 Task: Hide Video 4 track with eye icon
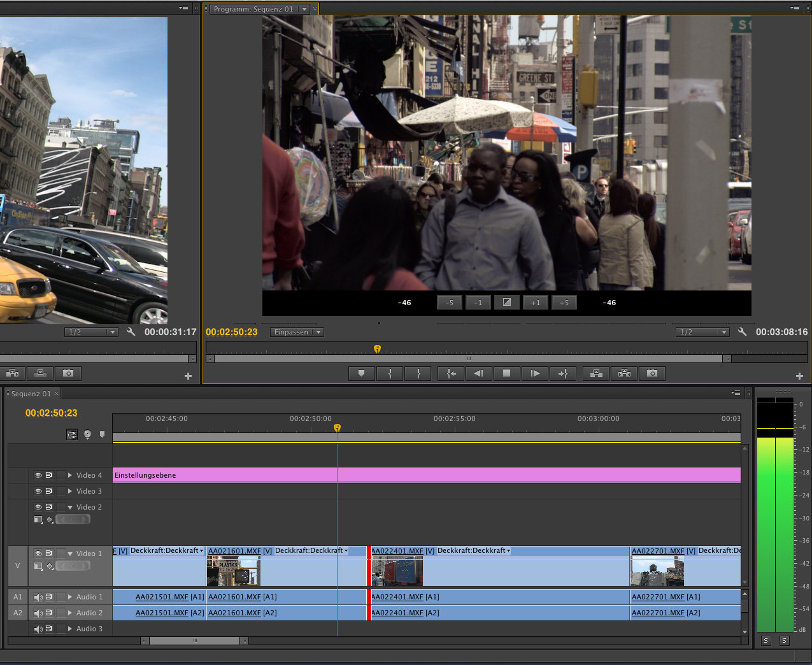(x=38, y=475)
